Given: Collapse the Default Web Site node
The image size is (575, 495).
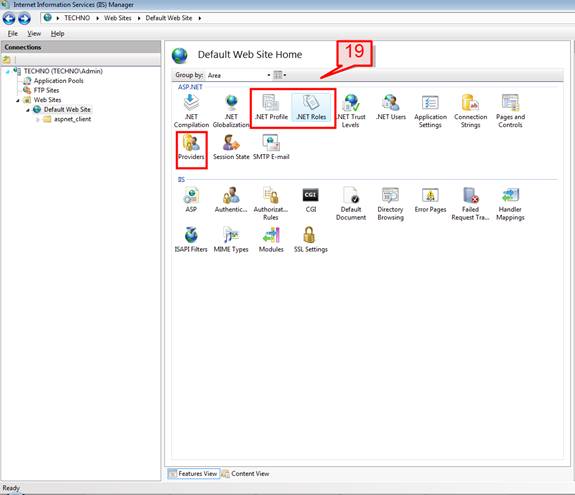Looking at the screenshot, I should (28, 110).
